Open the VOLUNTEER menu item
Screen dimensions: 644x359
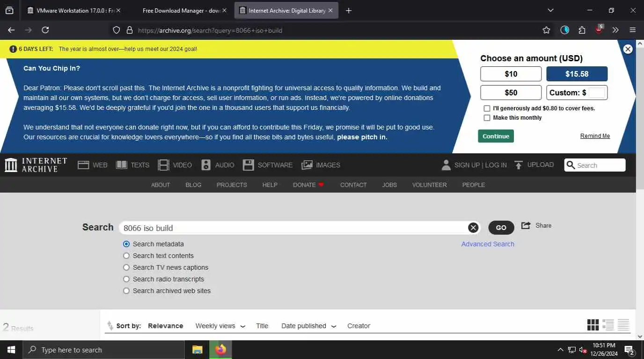coord(429,185)
